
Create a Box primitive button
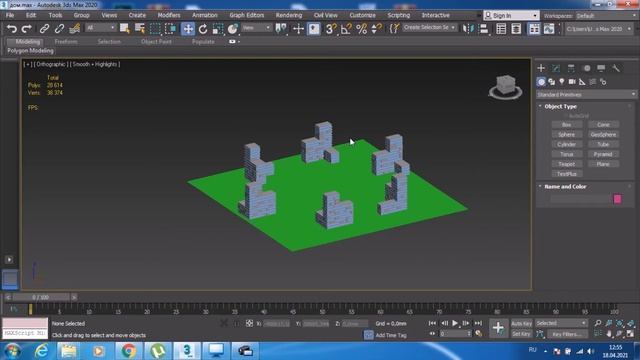tap(567, 124)
